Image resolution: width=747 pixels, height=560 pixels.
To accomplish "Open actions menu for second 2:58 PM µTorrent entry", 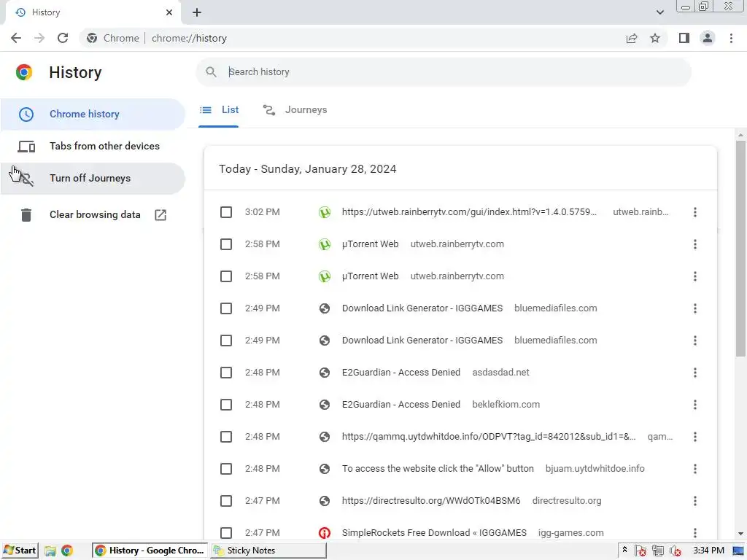I will coord(695,276).
